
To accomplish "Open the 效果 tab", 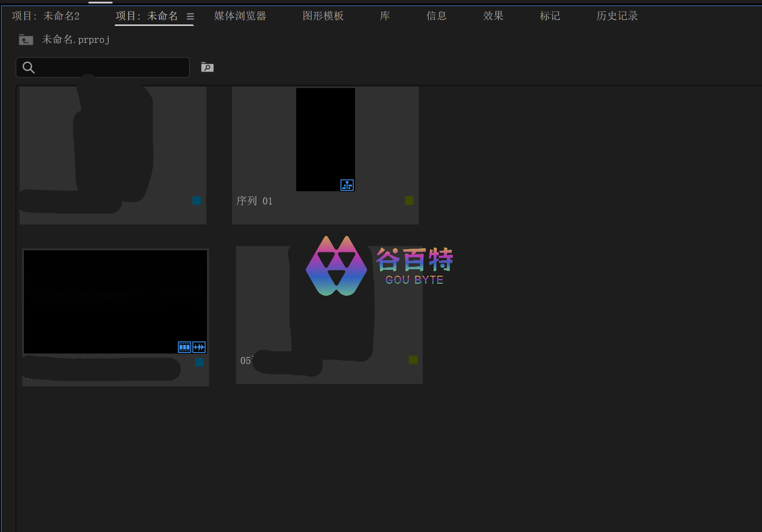I will click(493, 16).
